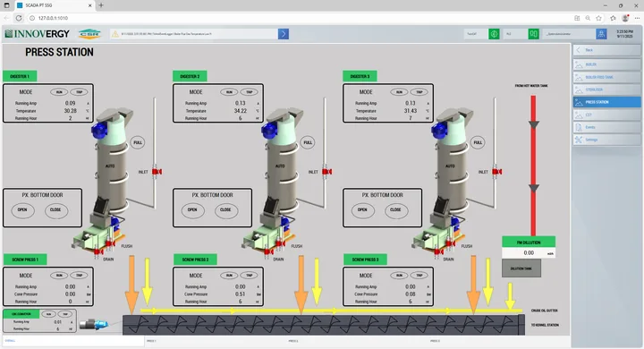This screenshot has width=644, height=349.
Task: Select the Digester 2 green label
Action: (x=190, y=76)
